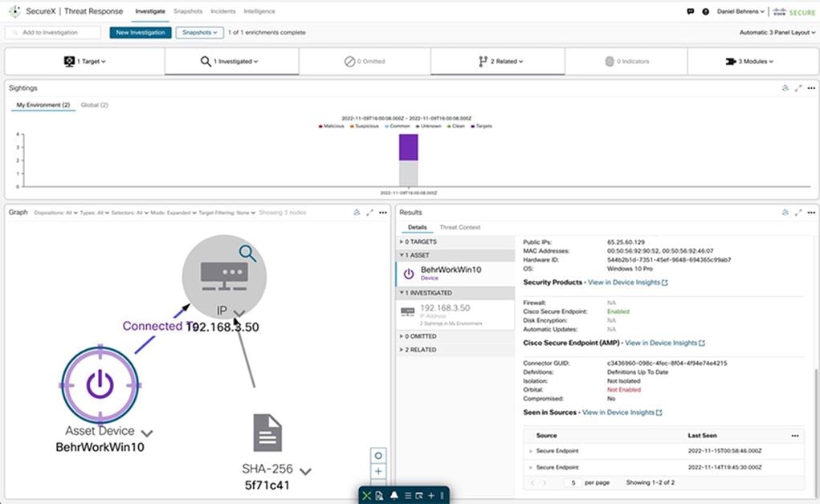Expand the 0 OMITTED section
Screen dimensions: 820x504
pos(455,336)
